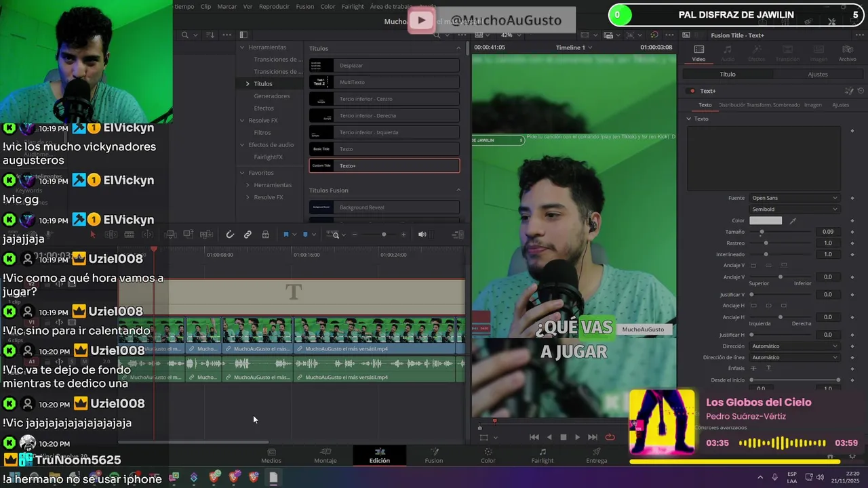Add a flag on the timeline toolbar

tap(285, 235)
